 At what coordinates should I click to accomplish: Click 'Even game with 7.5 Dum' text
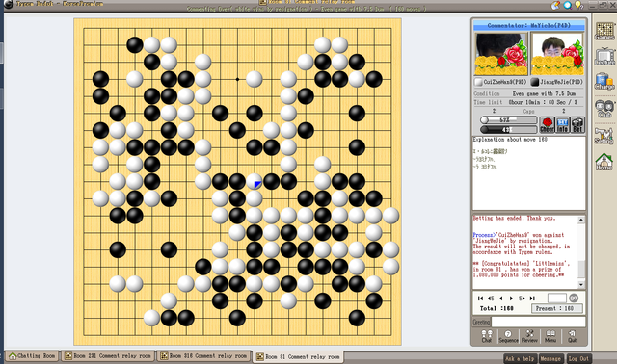[544, 93]
